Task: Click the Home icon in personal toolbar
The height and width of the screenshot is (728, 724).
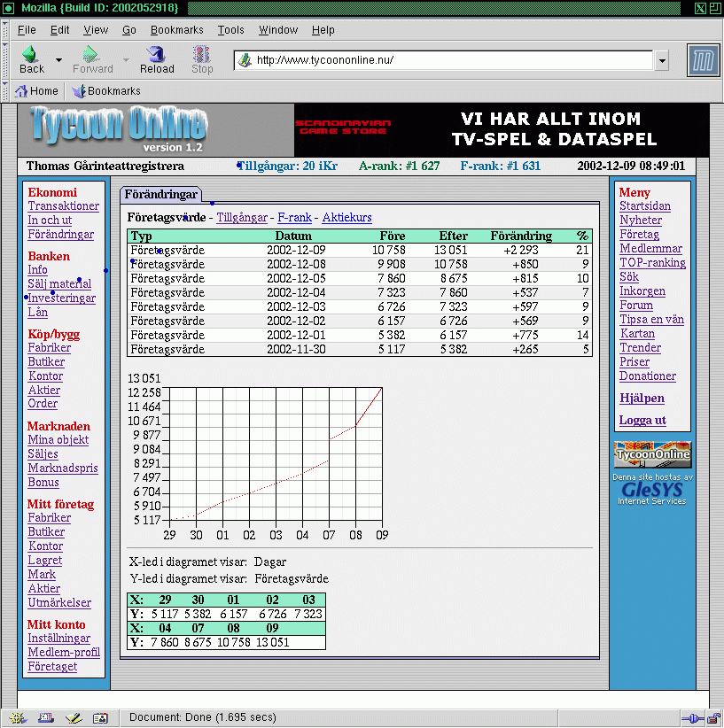Action: coord(21,91)
